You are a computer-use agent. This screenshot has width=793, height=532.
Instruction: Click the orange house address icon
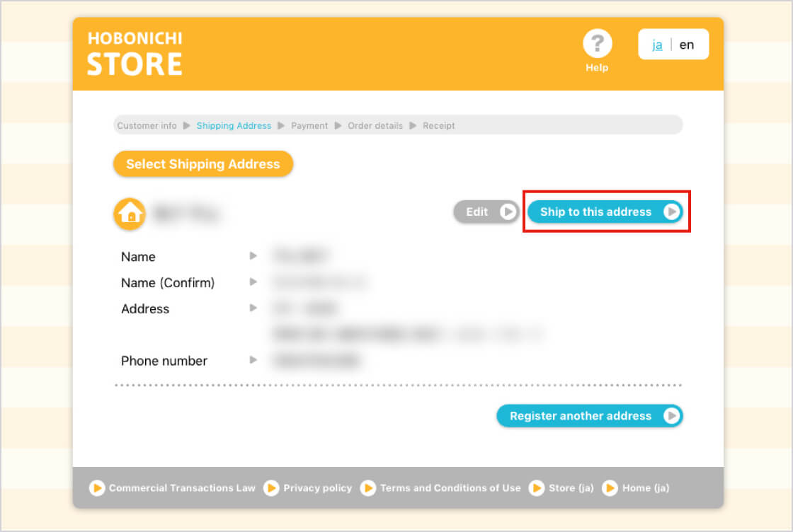click(130, 213)
